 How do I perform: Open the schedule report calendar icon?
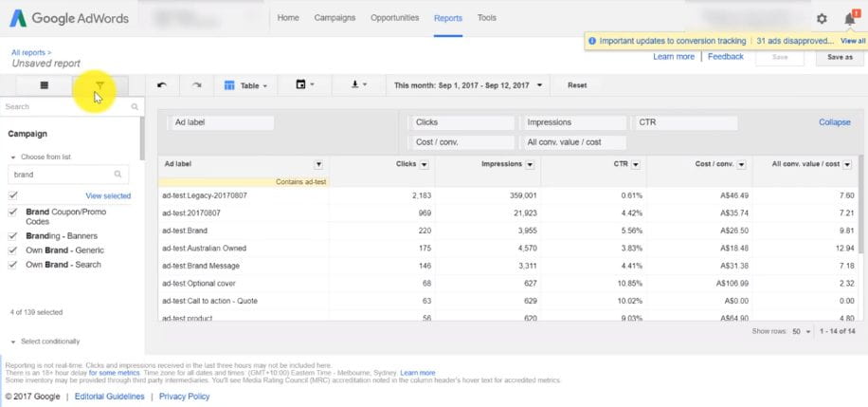[x=304, y=84]
